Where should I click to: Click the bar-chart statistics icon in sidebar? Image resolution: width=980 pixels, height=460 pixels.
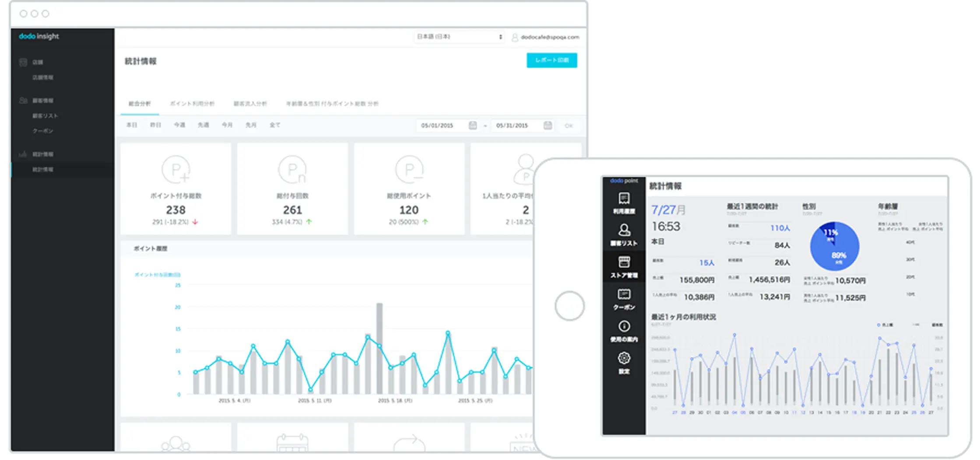pos(23,154)
